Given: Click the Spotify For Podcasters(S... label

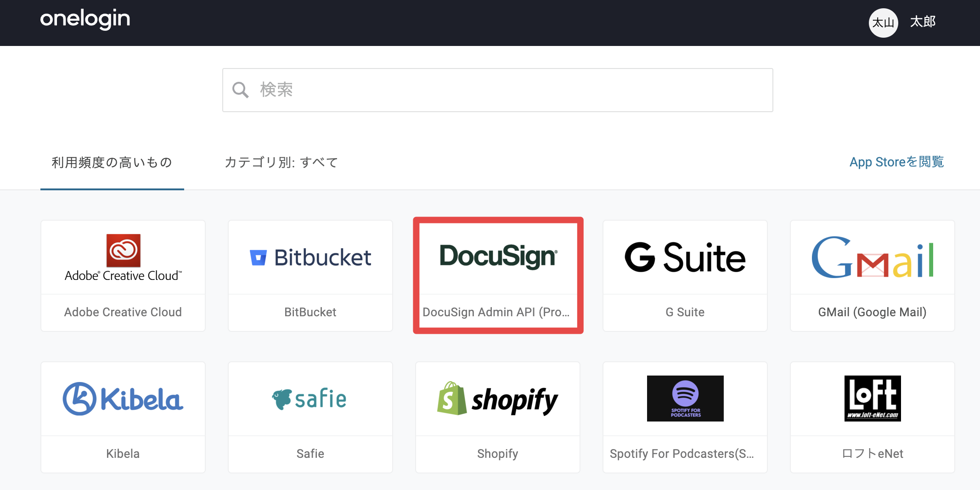Looking at the screenshot, I should 682,454.
